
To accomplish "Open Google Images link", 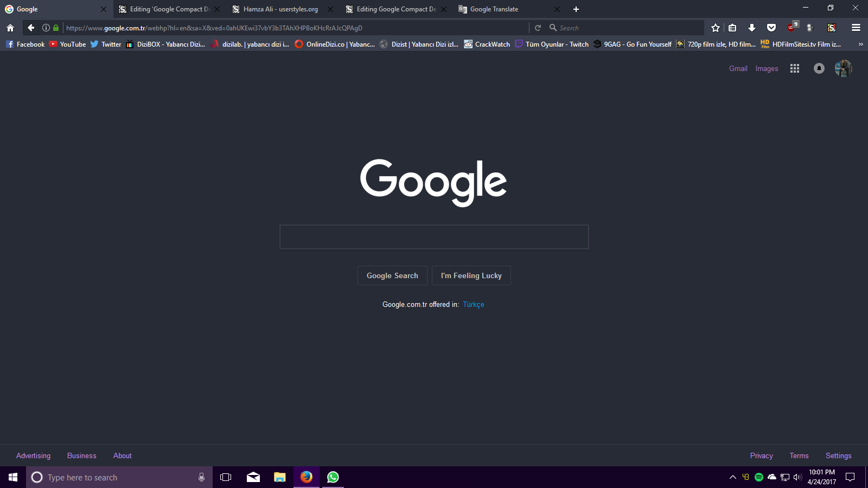I will (767, 68).
